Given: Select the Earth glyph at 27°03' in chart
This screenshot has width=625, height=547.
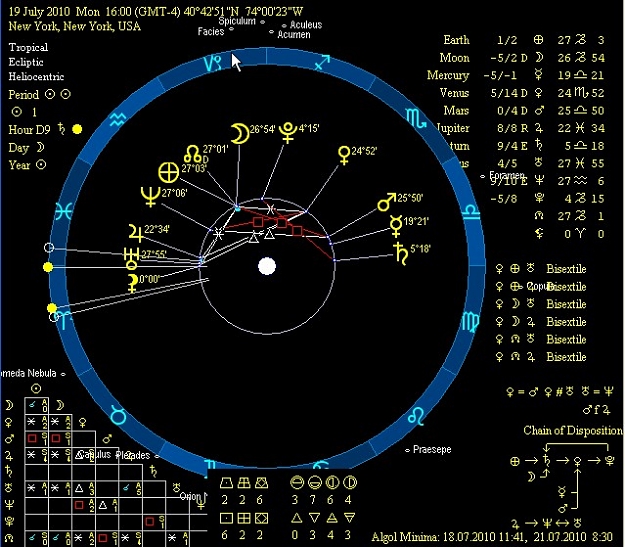Looking at the screenshot, I should point(169,173).
